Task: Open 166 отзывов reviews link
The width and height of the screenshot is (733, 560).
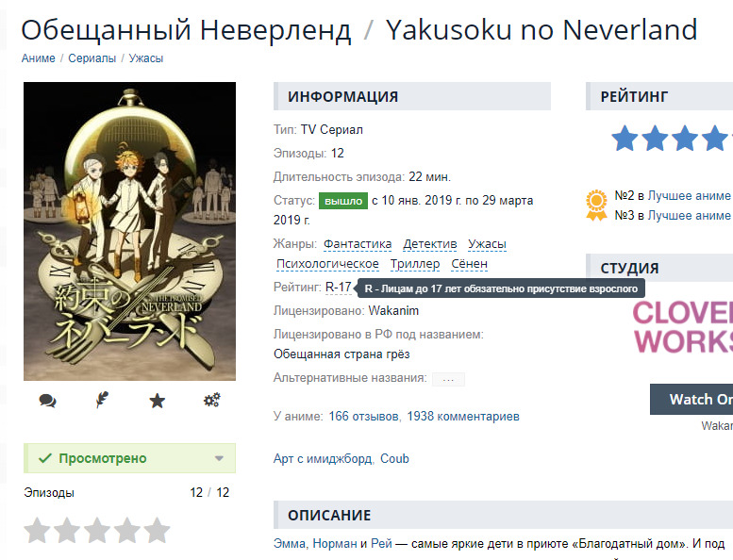Action: [x=364, y=416]
